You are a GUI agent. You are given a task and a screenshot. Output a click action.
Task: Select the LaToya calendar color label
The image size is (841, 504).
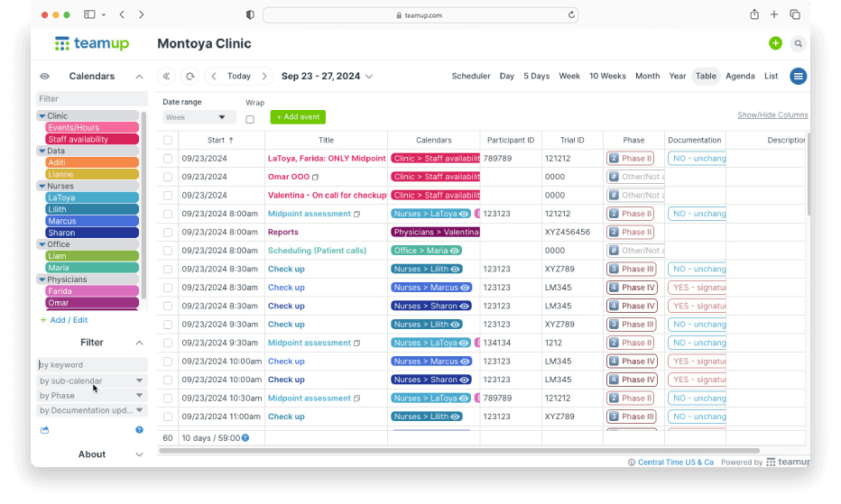coord(92,197)
